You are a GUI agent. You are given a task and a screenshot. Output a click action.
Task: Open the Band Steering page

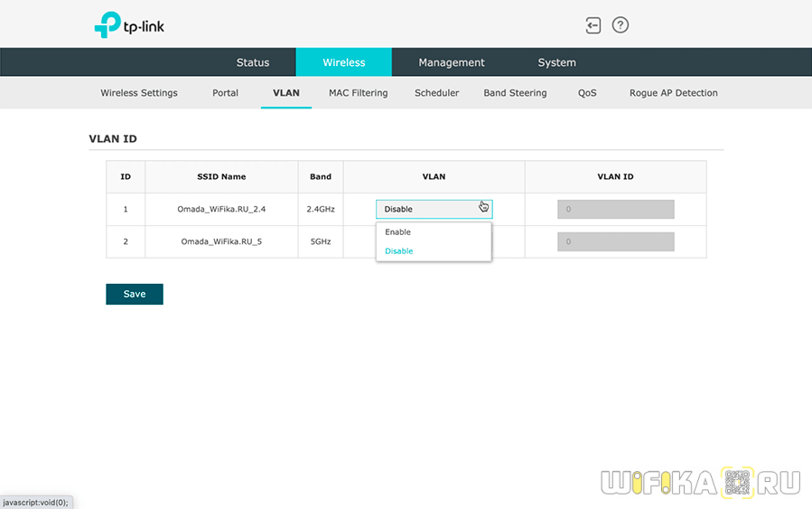[x=515, y=93]
